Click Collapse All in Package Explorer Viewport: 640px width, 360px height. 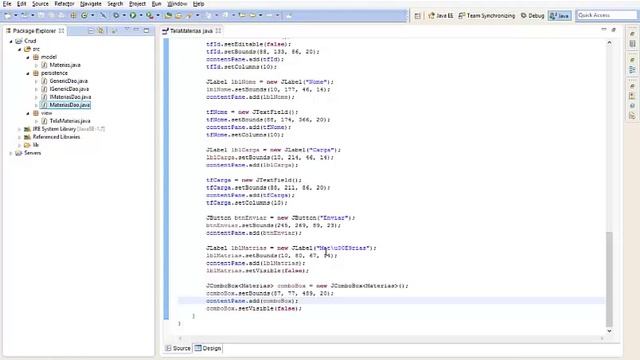pos(91,31)
